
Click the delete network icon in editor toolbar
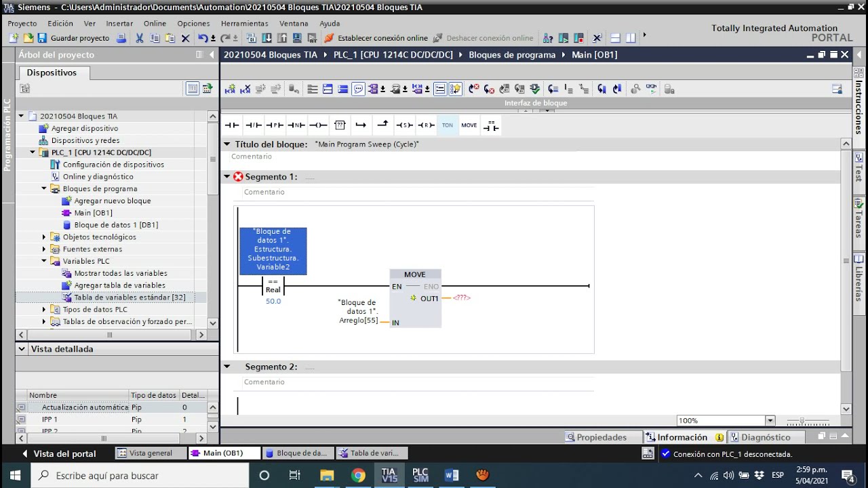(245, 89)
